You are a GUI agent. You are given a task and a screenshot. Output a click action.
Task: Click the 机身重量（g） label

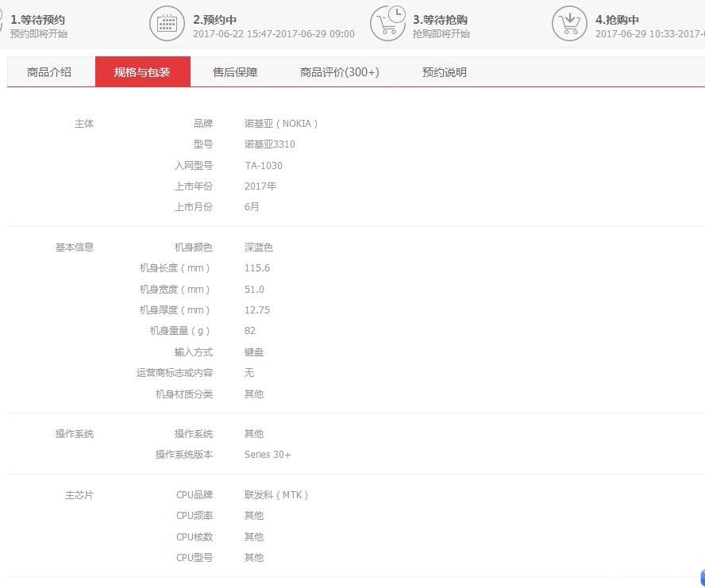(180, 330)
